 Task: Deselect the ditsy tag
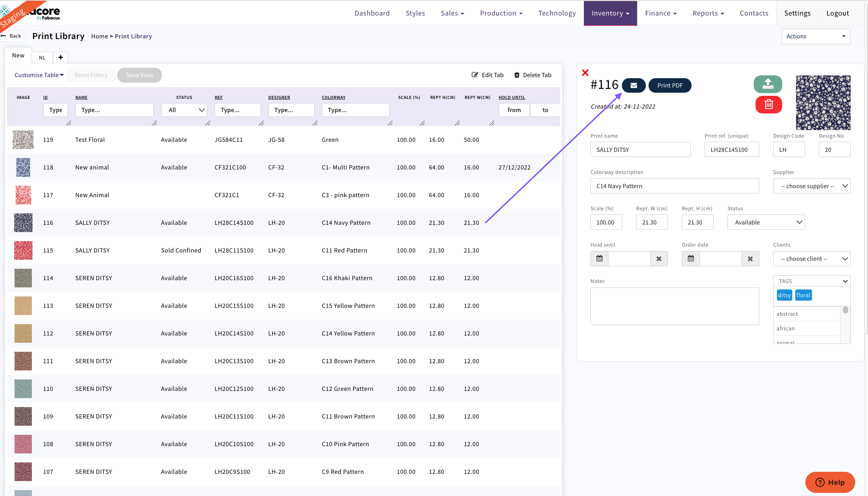(784, 295)
